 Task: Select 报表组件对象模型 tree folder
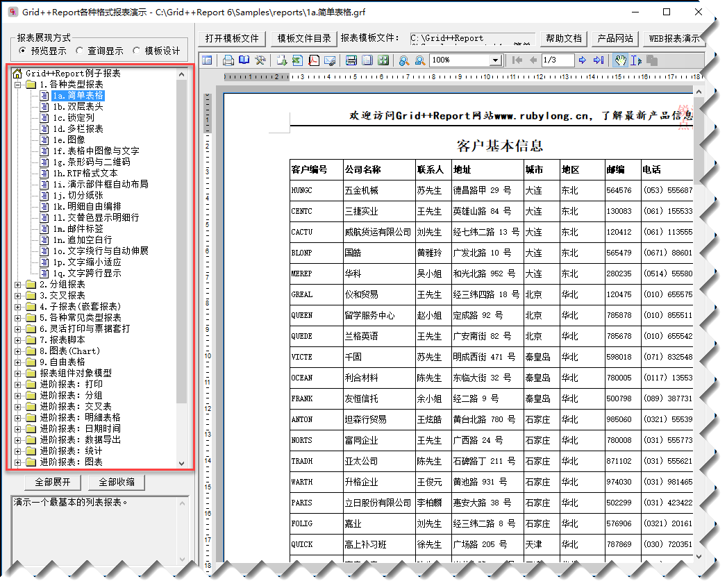[x=76, y=373]
